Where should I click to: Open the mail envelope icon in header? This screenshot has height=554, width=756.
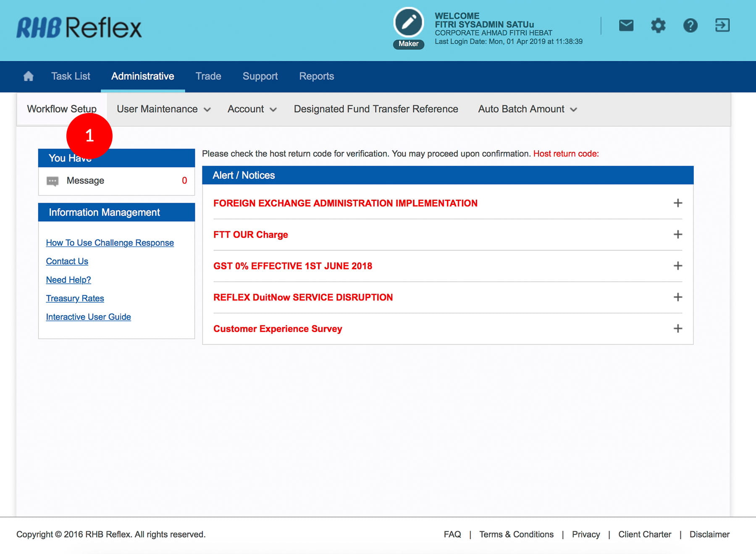tap(626, 26)
